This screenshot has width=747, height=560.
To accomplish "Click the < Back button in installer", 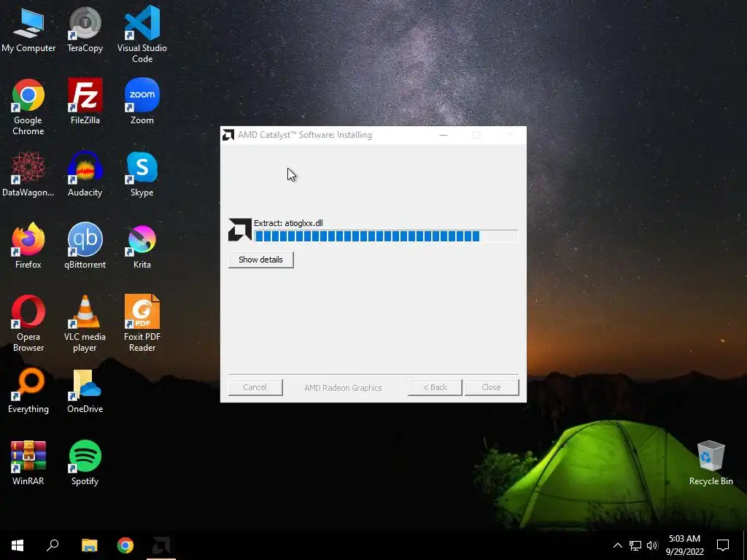I will click(435, 387).
